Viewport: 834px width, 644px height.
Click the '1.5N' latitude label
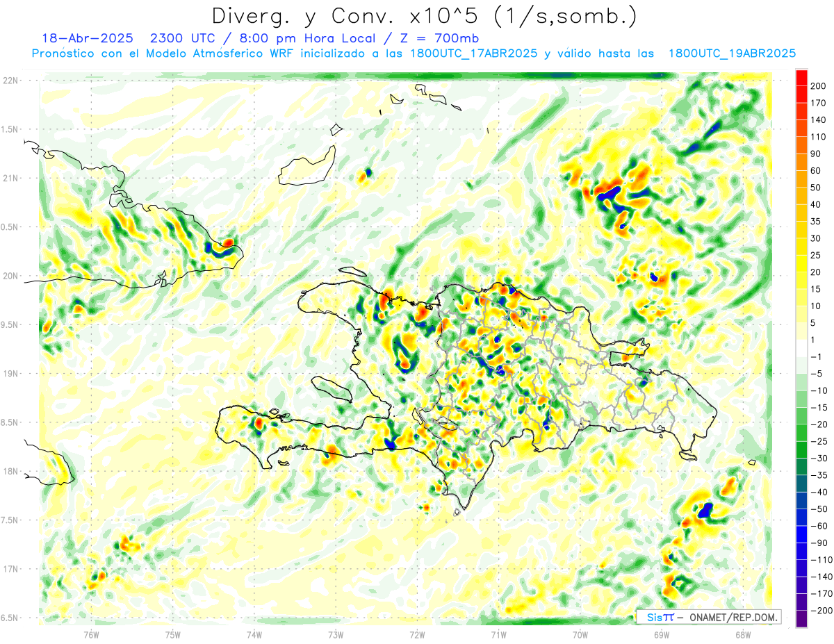coord(10,129)
